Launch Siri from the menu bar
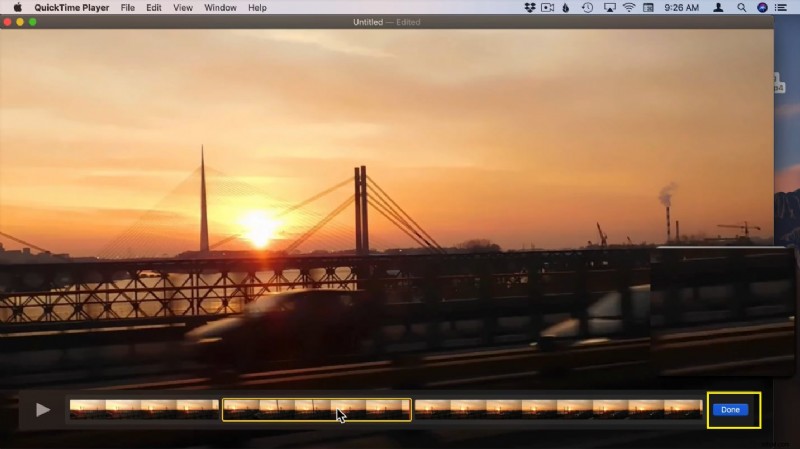Image resolution: width=800 pixels, height=449 pixels. 763,7
